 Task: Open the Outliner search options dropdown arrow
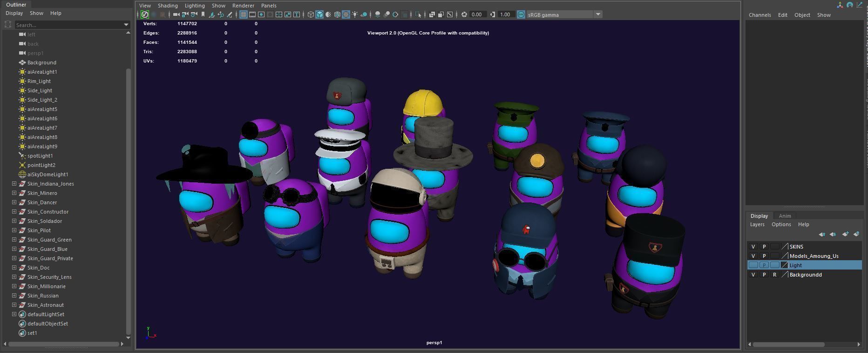pos(126,25)
